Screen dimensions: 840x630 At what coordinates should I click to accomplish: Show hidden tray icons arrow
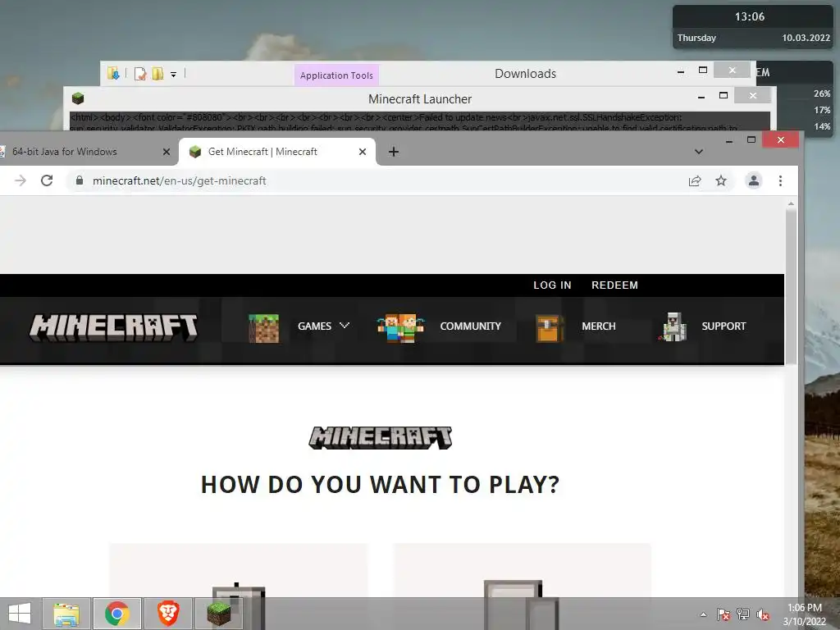click(703, 614)
